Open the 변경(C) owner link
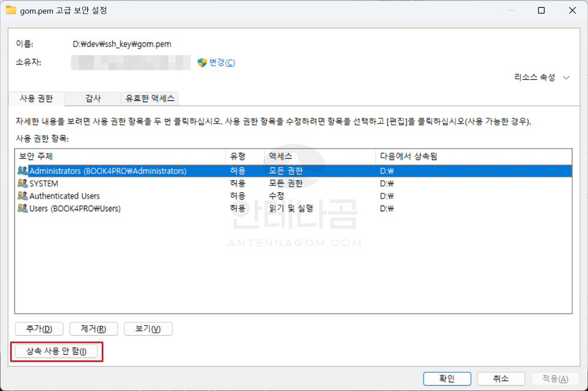 click(222, 62)
